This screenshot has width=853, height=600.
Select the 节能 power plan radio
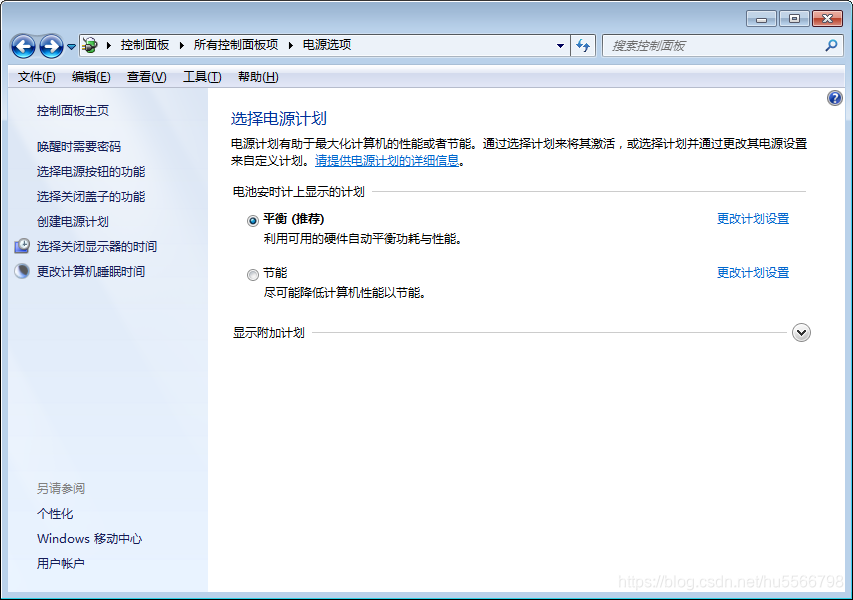252,275
